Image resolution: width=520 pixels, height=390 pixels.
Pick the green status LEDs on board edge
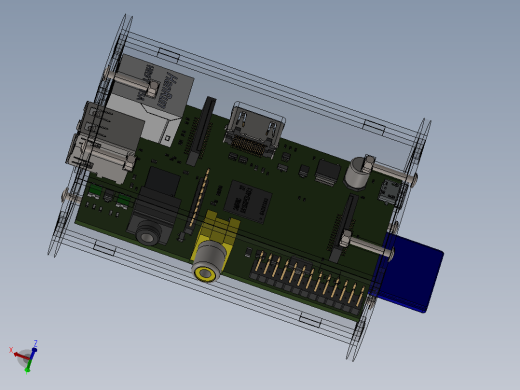[x=109, y=195]
